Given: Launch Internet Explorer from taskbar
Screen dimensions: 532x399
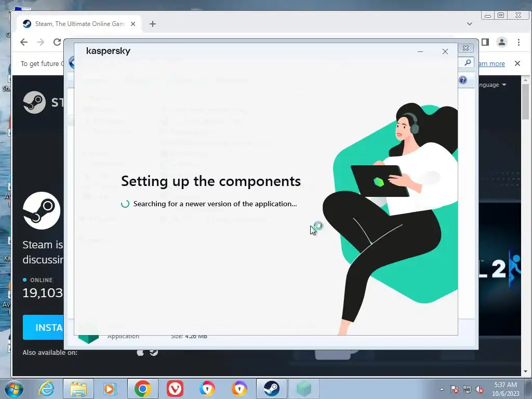Looking at the screenshot, I should point(46,389).
